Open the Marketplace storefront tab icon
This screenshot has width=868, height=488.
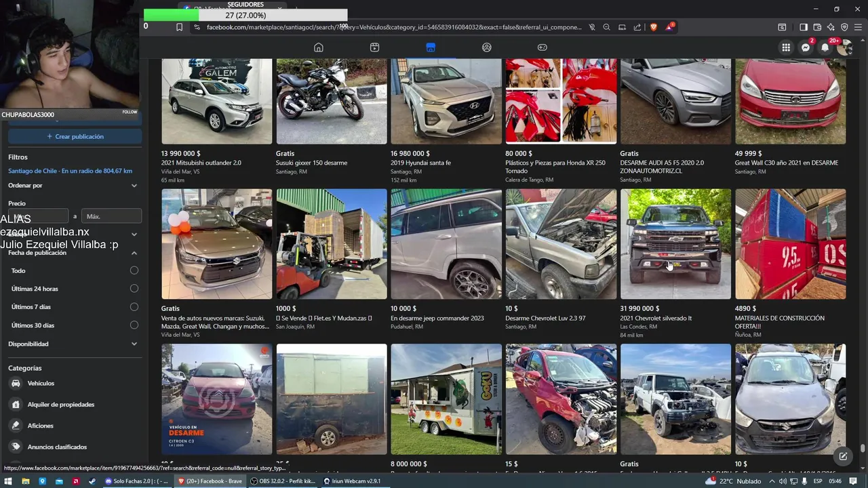(x=431, y=47)
